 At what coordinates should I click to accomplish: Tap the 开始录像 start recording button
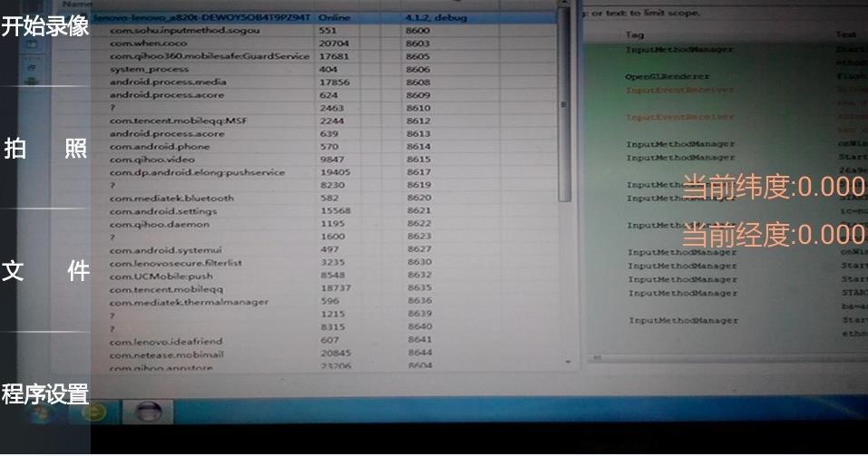coord(44,26)
